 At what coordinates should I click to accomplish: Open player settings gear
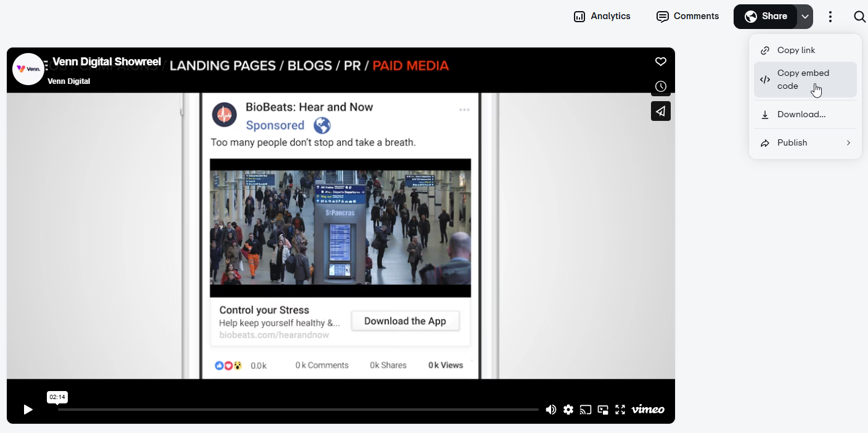click(x=568, y=410)
